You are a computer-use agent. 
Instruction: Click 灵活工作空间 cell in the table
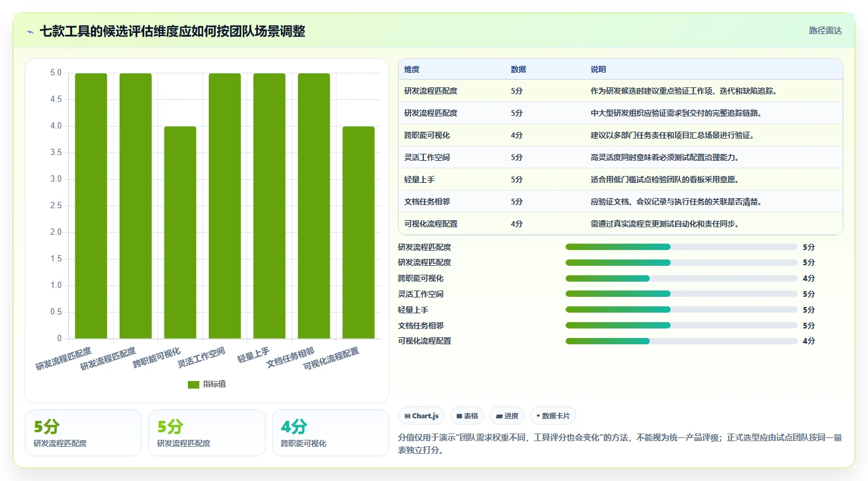click(x=427, y=158)
